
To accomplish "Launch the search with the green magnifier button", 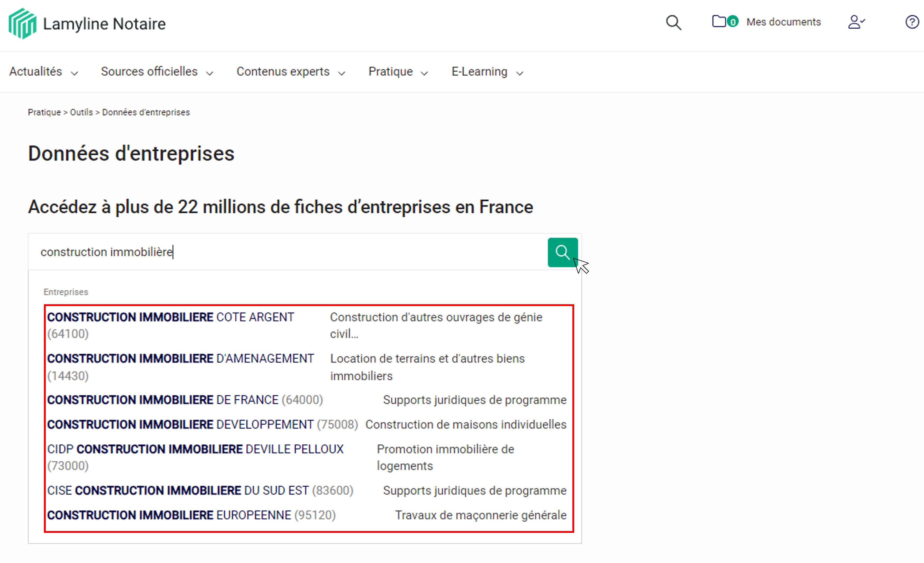I will [563, 252].
